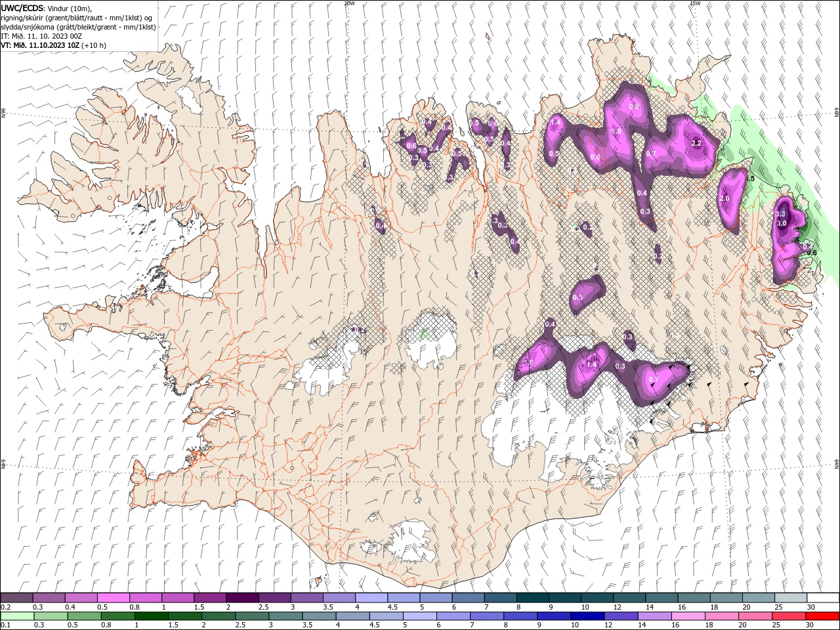Click the darkest green rain swatch between 1 and 1.5
The width and height of the screenshot is (840, 630).
click(x=151, y=616)
